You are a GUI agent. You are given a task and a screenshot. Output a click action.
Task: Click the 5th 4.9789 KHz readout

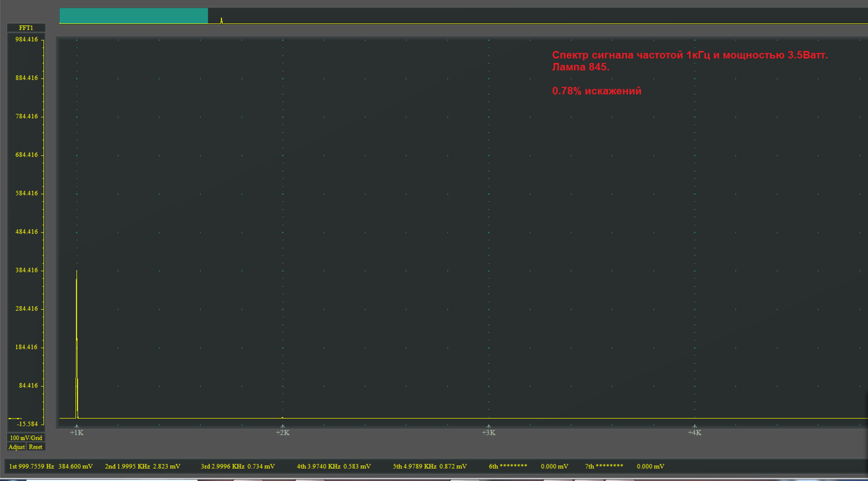(x=415, y=466)
